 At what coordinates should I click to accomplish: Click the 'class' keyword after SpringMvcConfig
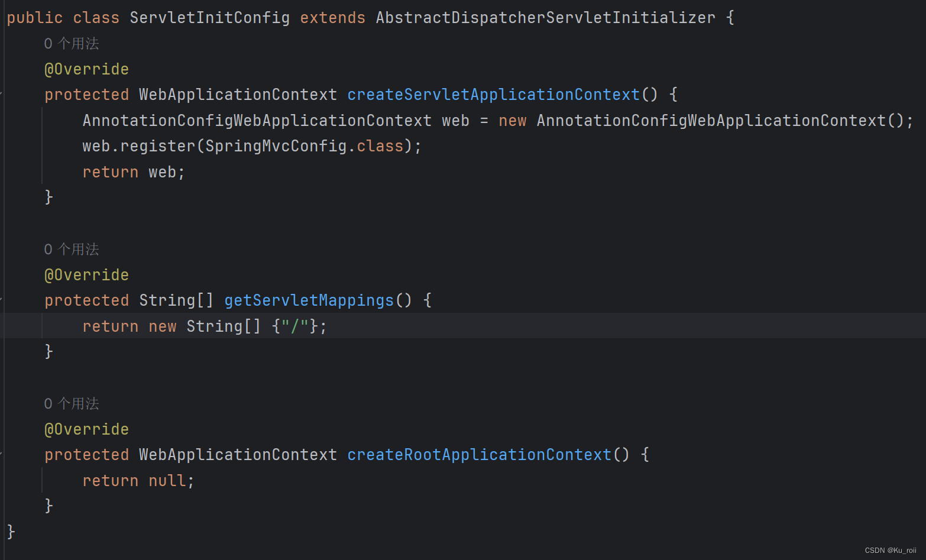pos(380,146)
